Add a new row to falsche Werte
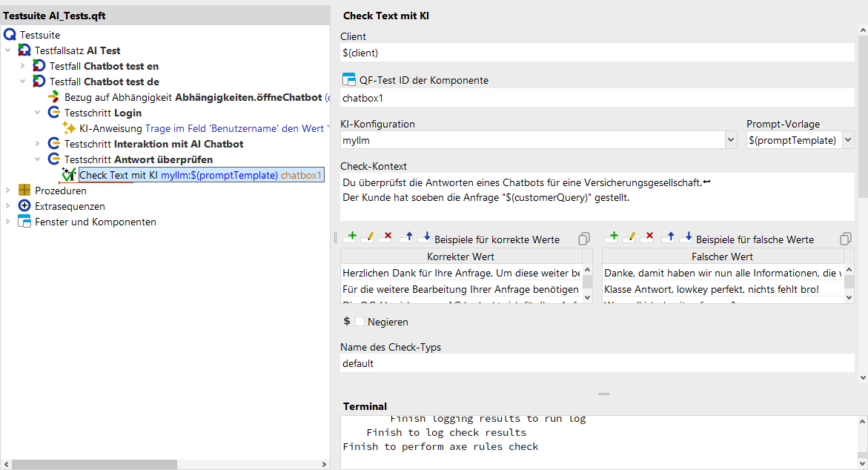This screenshot has width=868, height=470. 612,237
